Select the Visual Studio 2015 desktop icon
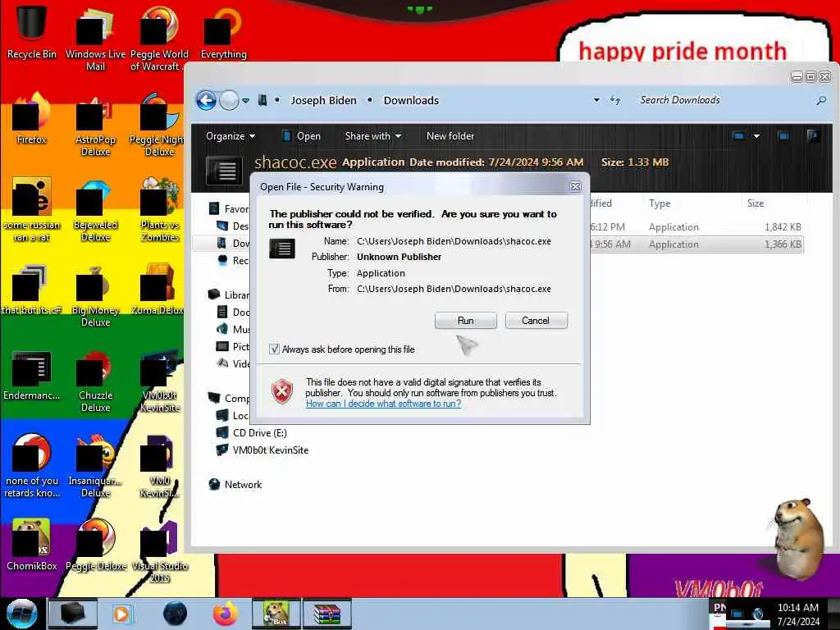The image size is (840, 630). click(x=160, y=552)
